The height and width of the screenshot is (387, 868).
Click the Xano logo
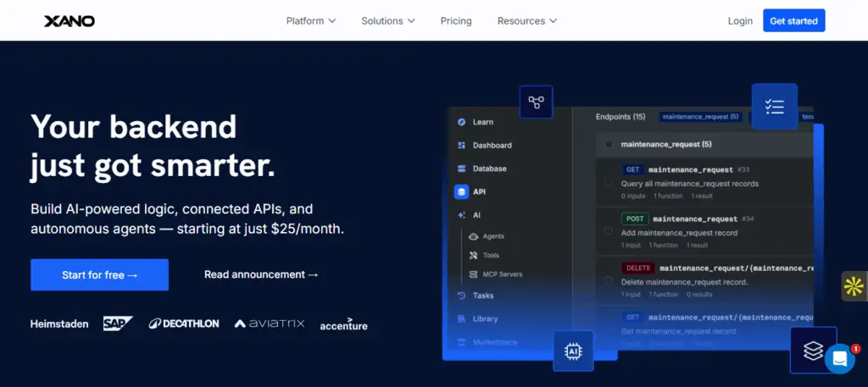tap(70, 20)
